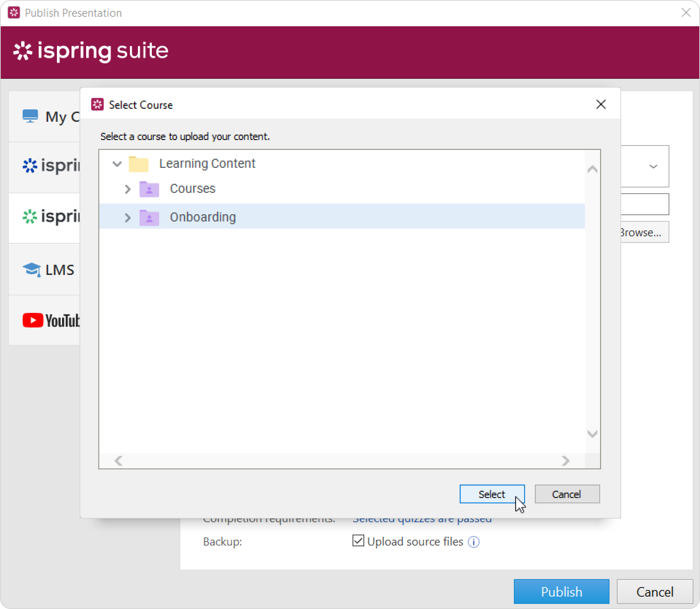Close the Select Course dialog
The height and width of the screenshot is (609, 700).
pyautogui.click(x=600, y=105)
